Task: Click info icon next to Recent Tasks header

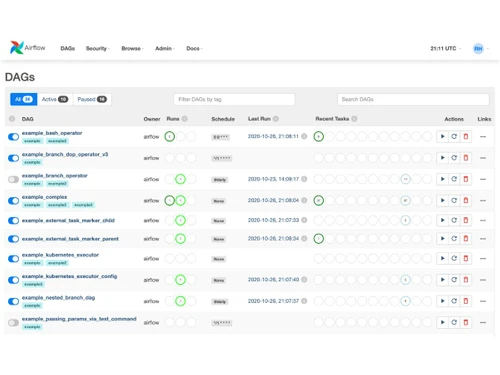Action: point(354,119)
